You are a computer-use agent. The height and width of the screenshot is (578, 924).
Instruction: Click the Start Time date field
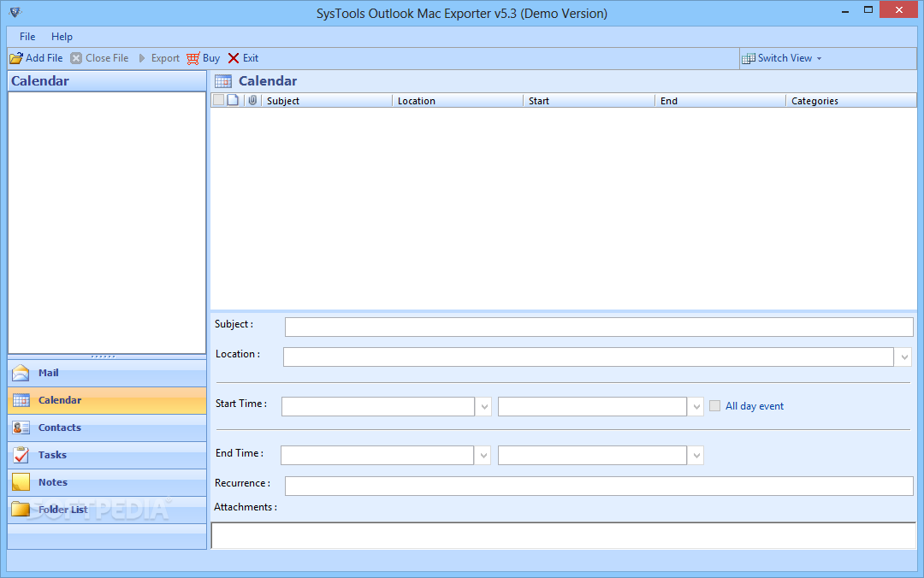click(378, 406)
